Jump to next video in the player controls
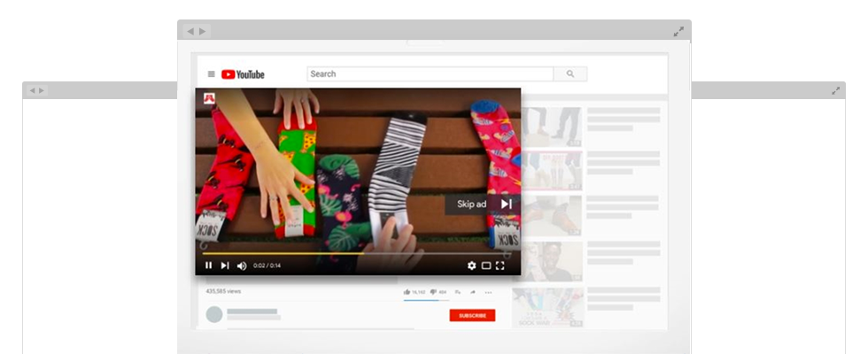 point(225,265)
